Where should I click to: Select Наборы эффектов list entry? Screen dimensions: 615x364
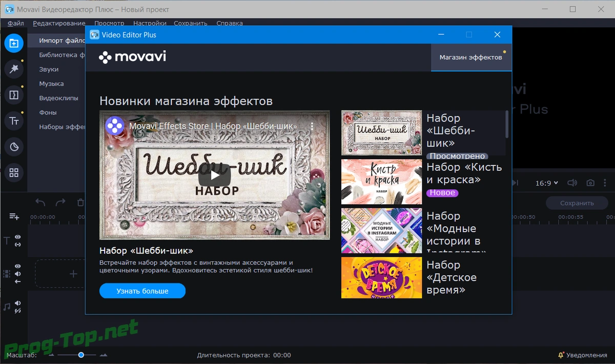[x=61, y=126]
